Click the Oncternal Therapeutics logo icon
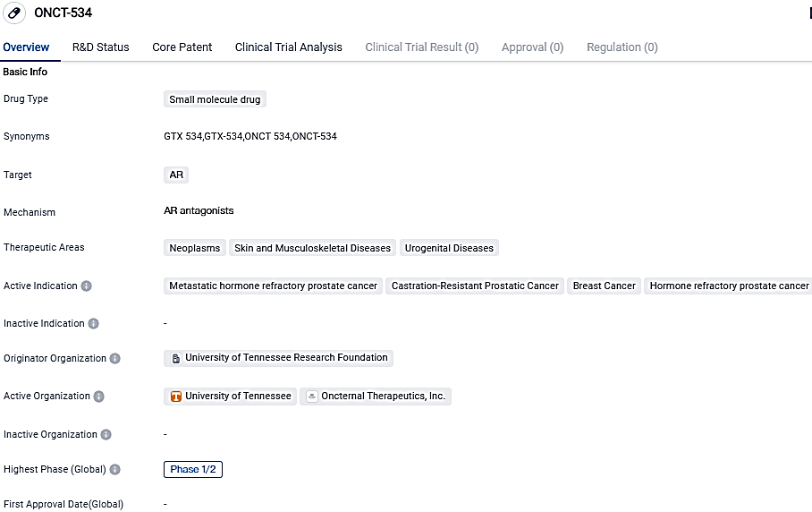 coord(312,397)
